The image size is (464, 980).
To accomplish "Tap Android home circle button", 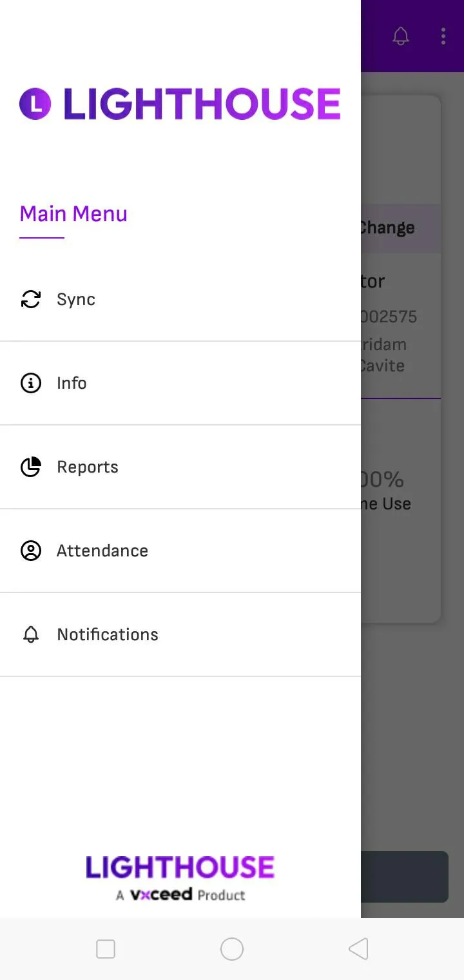I will [x=232, y=949].
